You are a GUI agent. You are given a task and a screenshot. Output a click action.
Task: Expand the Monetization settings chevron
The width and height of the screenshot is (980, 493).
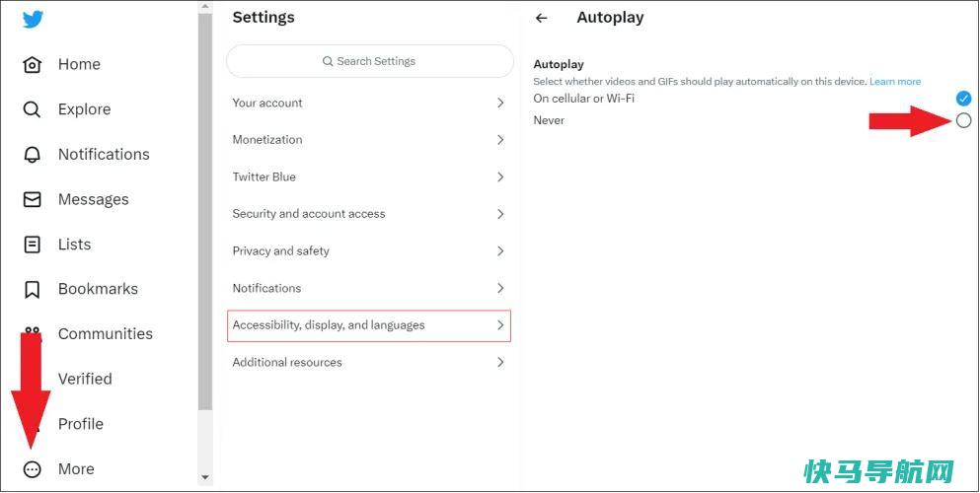pos(500,140)
